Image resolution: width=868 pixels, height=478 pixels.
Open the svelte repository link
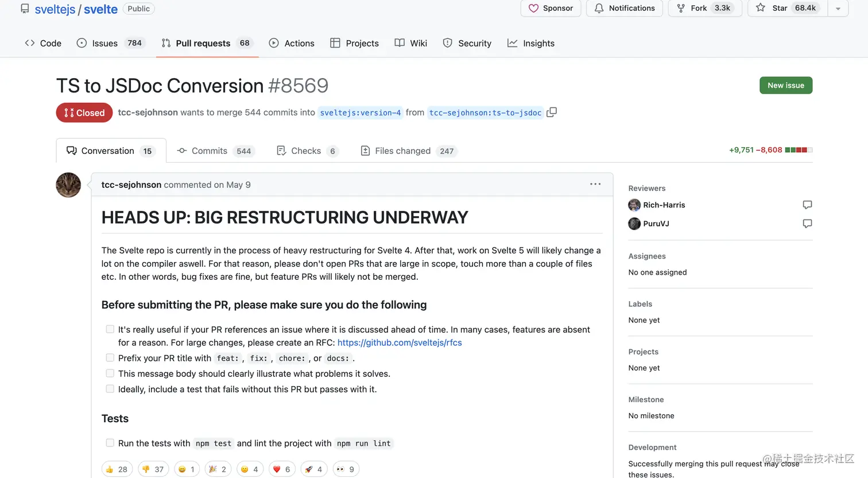click(x=100, y=9)
